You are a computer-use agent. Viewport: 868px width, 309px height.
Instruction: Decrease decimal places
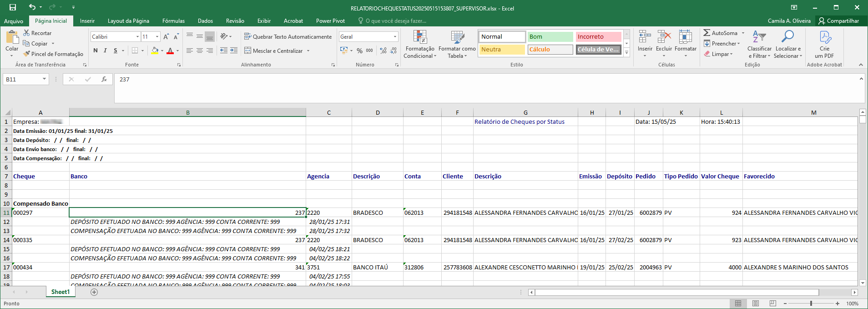(394, 51)
